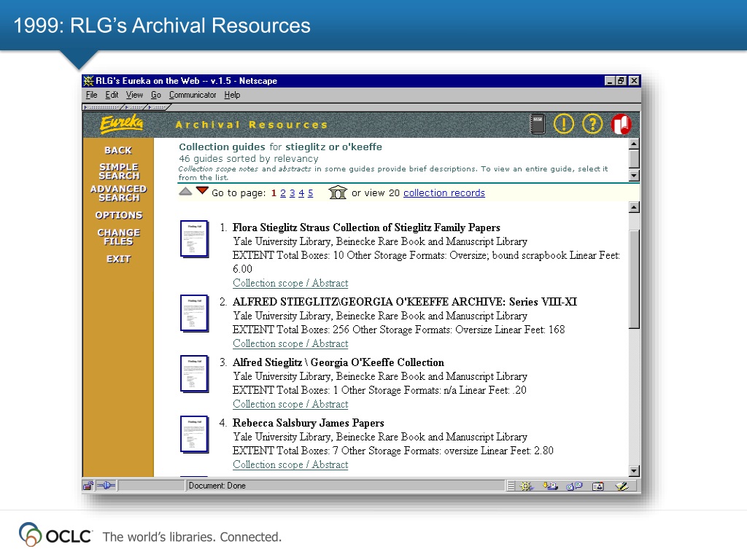Go to results page 2
This screenshot has width=747, height=560.
click(283, 192)
